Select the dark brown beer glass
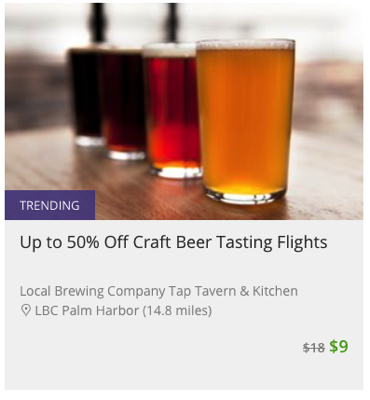The image size is (370, 400). [123, 103]
